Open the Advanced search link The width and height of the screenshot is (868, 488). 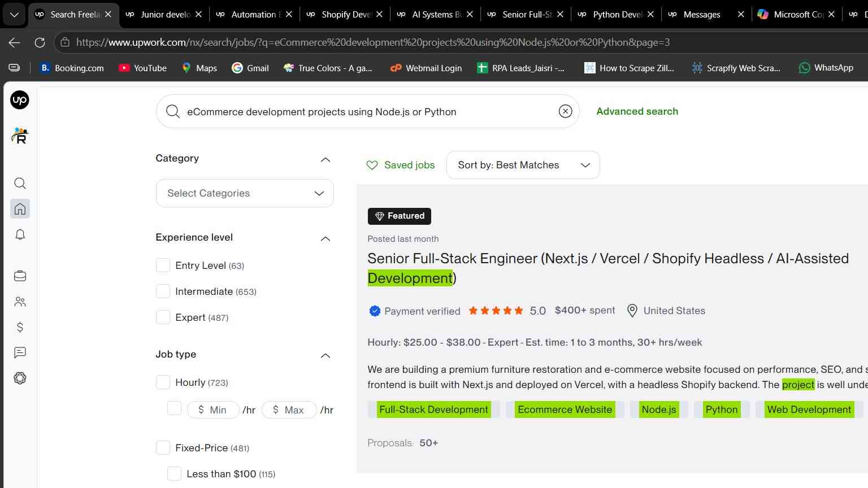click(x=637, y=111)
